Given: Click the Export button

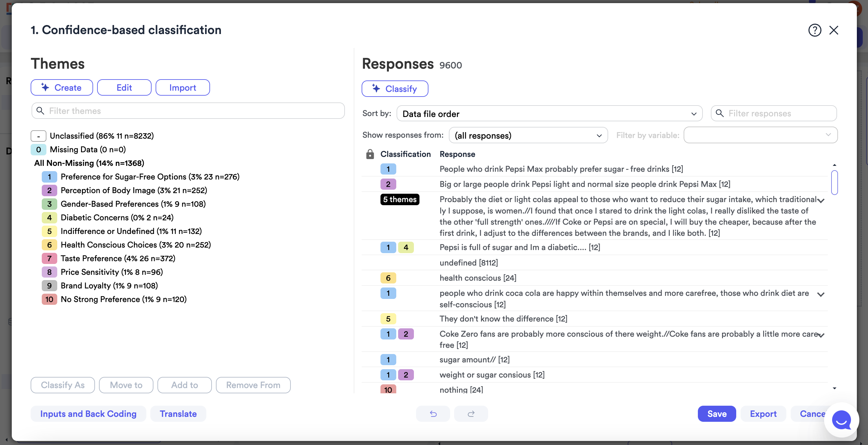Looking at the screenshot, I should coord(763,414).
